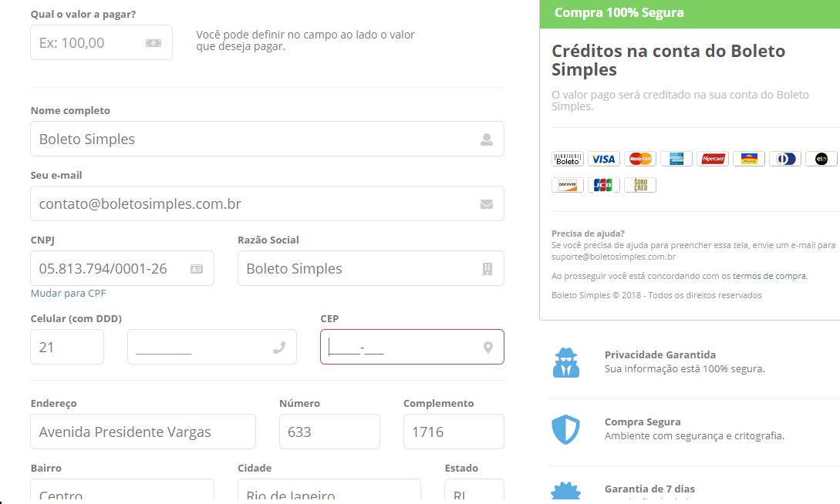Screen dimensions: 840x504
Task: Open the termos de compra link
Action: point(769,276)
